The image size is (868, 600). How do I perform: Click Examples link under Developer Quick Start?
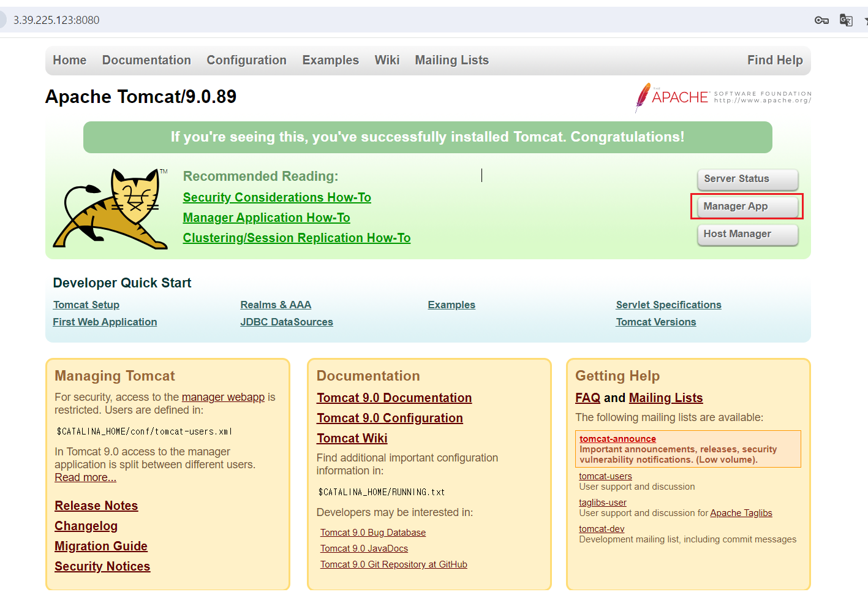tap(451, 305)
